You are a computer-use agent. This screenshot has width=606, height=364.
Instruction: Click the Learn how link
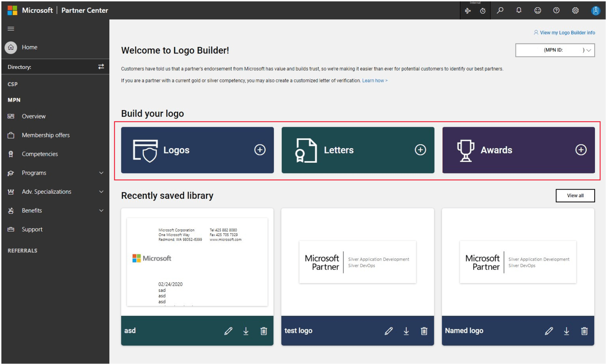tap(375, 81)
